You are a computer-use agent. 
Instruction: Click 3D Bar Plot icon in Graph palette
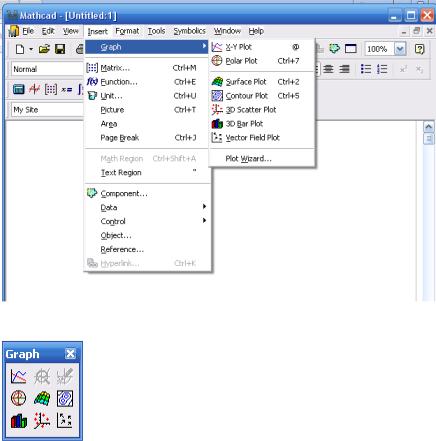pyautogui.click(x=19, y=420)
